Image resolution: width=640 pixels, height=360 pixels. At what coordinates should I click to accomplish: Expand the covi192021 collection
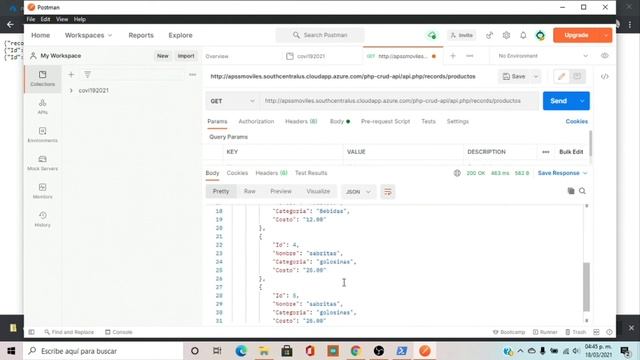(71, 91)
